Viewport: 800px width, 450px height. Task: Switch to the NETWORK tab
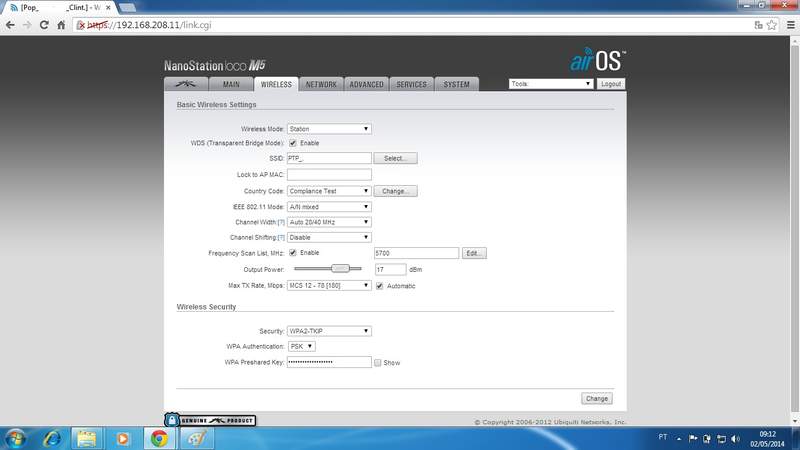pos(321,84)
